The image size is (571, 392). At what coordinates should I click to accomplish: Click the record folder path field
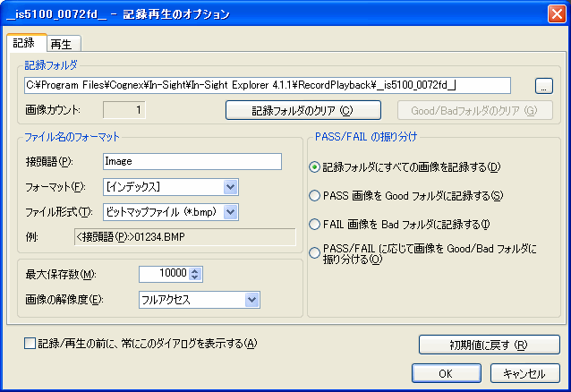(x=268, y=86)
